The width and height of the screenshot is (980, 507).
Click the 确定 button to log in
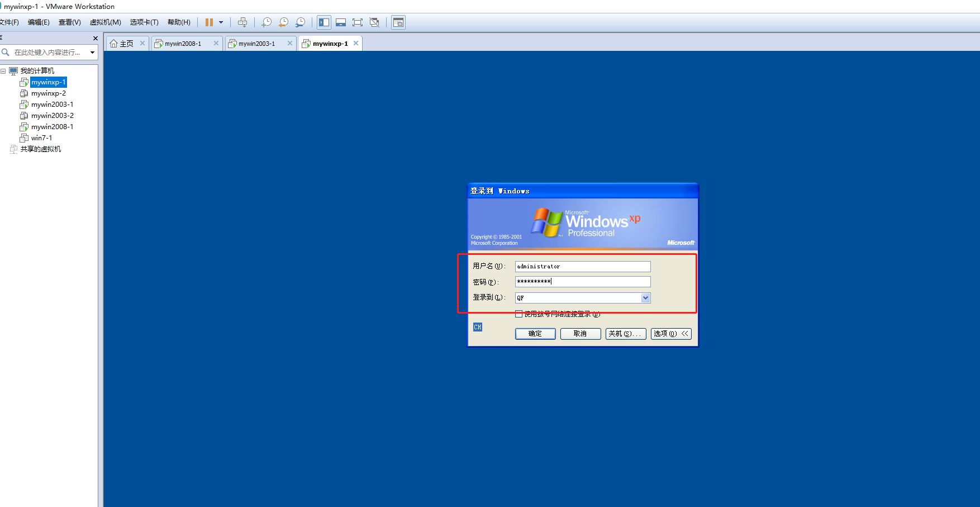[x=535, y=334]
